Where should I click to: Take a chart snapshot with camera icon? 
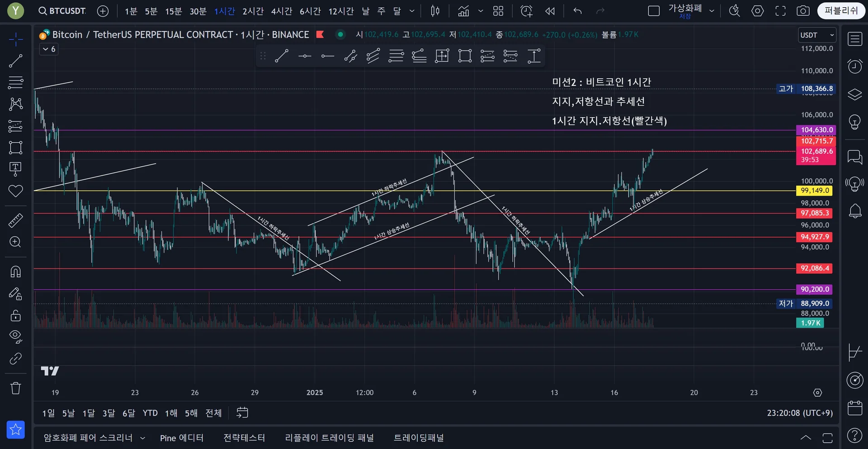803,11
